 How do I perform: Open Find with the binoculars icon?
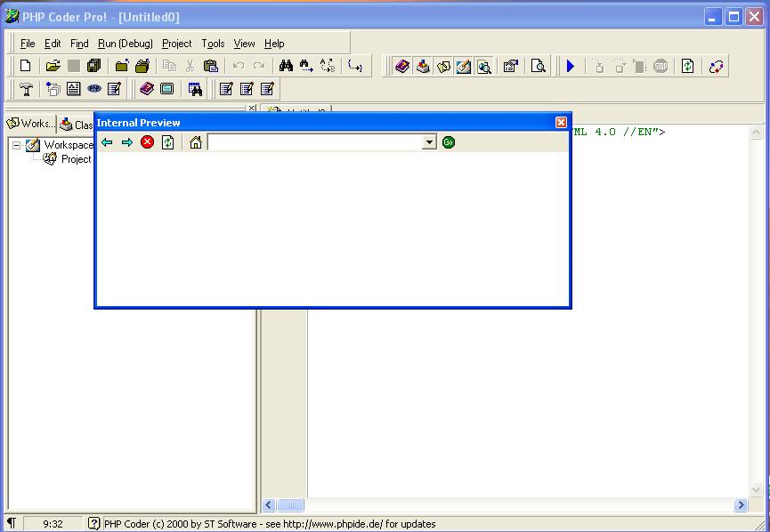click(x=286, y=66)
